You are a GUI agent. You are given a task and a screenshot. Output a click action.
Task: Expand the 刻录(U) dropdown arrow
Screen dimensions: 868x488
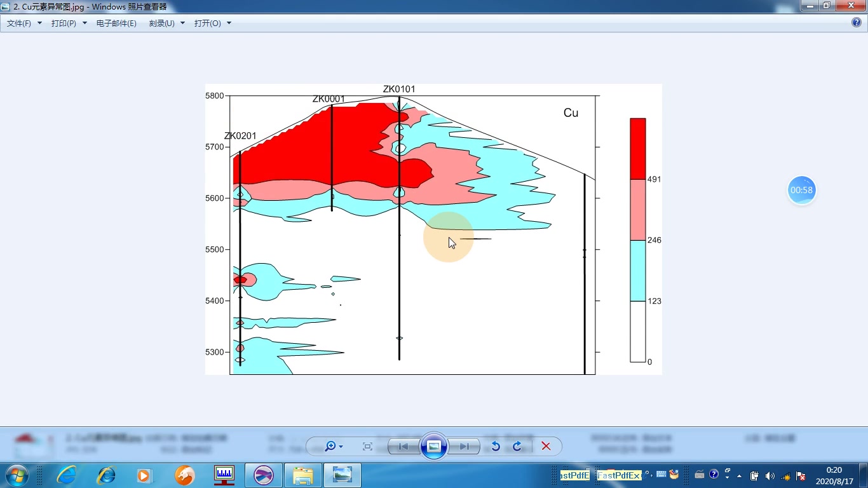[182, 23]
